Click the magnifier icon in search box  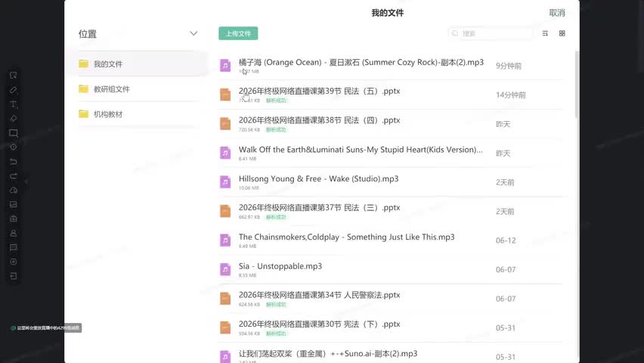(x=455, y=33)
